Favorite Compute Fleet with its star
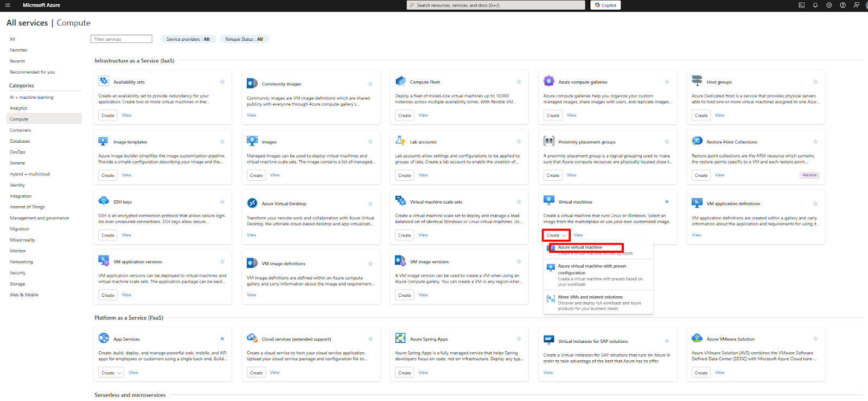The height and width of the screenshot is (401, 868). click(519, 82)
